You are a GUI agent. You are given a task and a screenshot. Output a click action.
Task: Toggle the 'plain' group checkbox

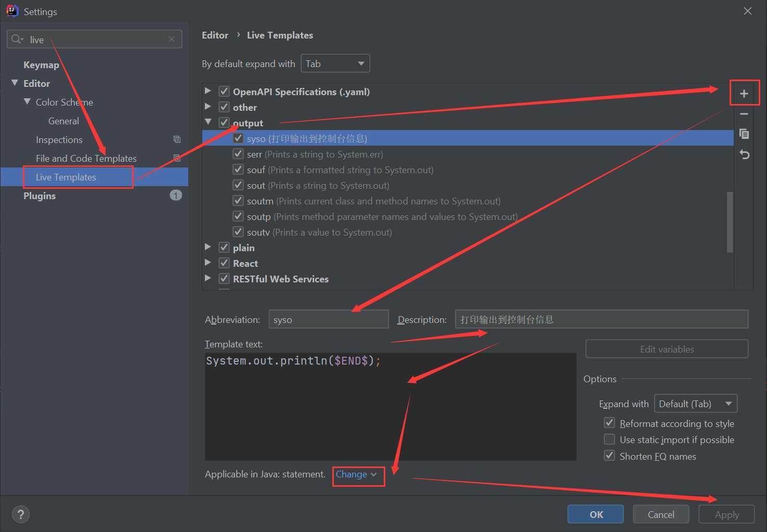click(224, 247)
